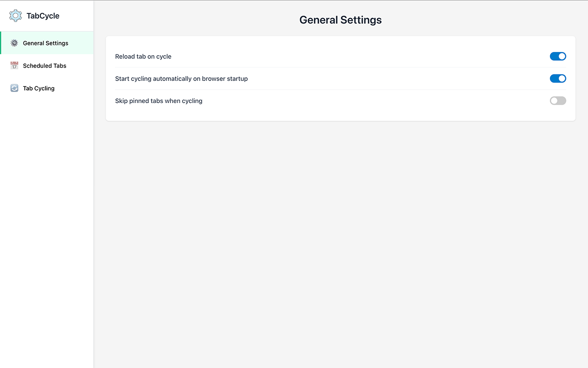Switch to the Tab Cycling section
The height and width of the screenshot is (368, 588).
39,88
